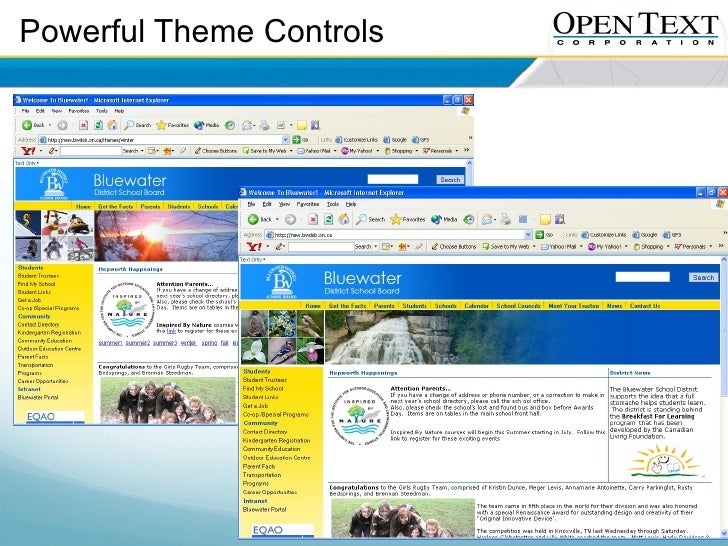This screenshot has width=728, height=546.
Task: Click Stop icon in back browser toolbar
Action: (x=83, y=125)
